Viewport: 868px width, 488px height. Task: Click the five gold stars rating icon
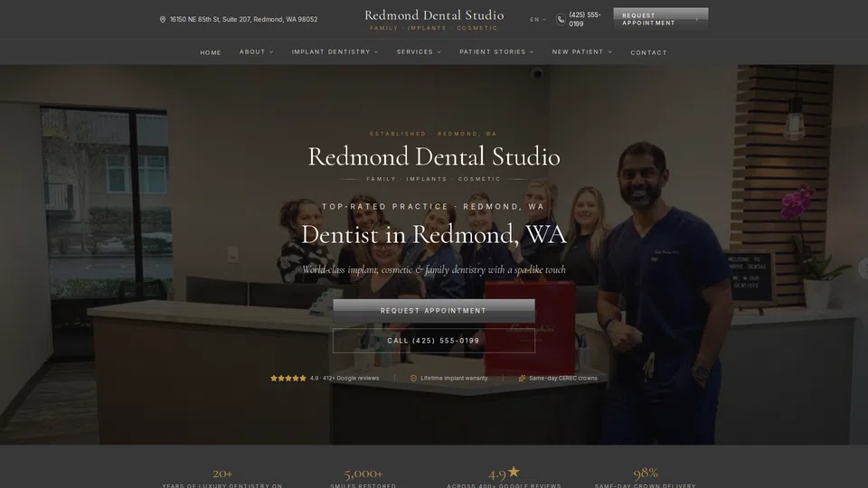click(288, 379)
